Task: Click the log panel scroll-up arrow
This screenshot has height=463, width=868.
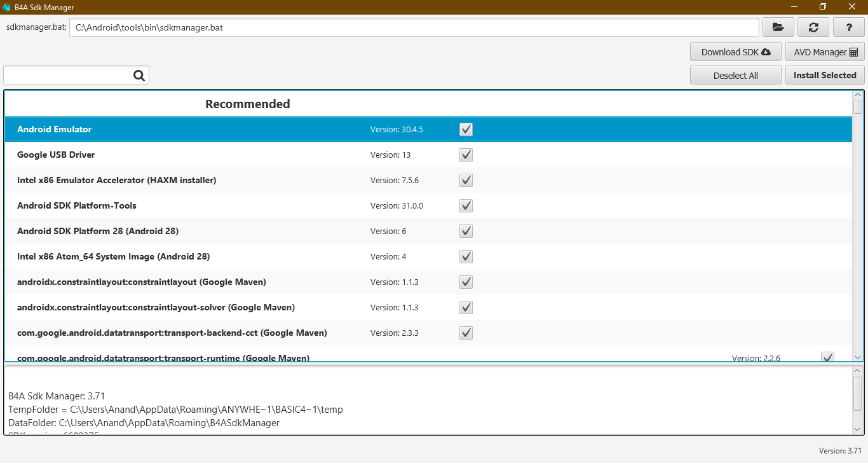Action: pyautogui.click(x=858, y=370)
